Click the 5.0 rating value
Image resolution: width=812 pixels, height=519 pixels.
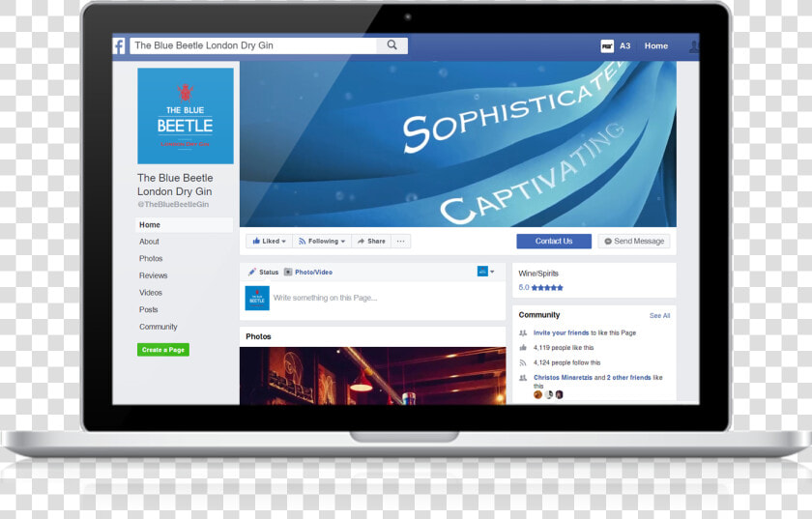click(x=524, y=287)
